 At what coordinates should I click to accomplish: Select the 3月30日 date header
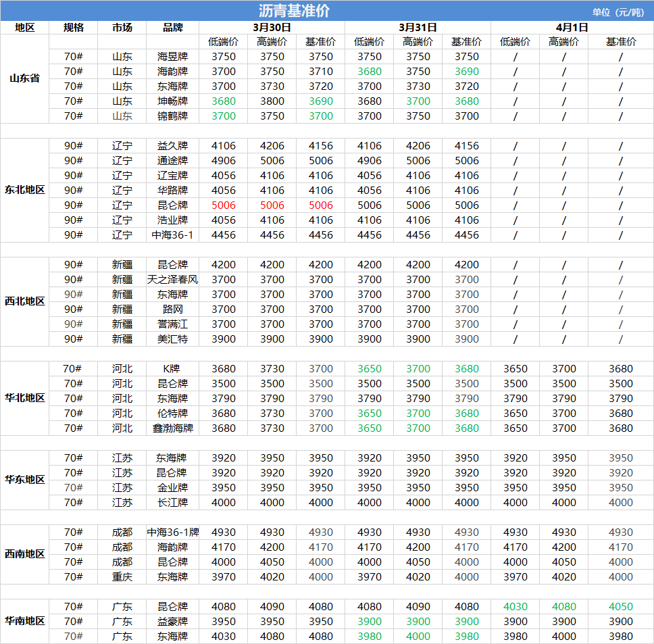(272, 28)
